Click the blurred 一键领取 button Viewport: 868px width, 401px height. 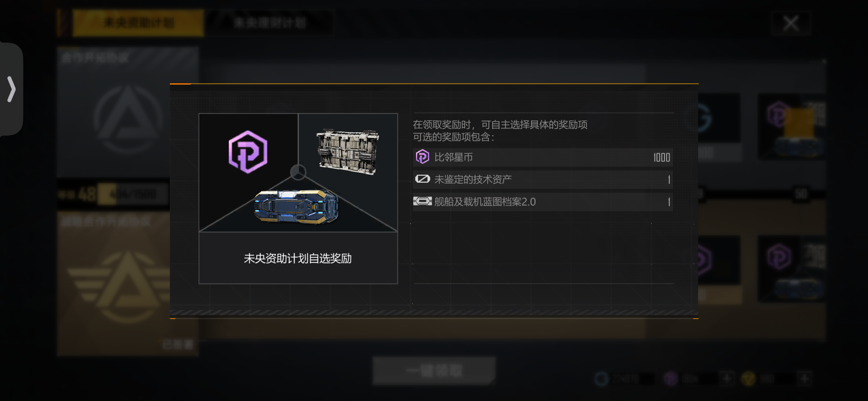[434, 371]
